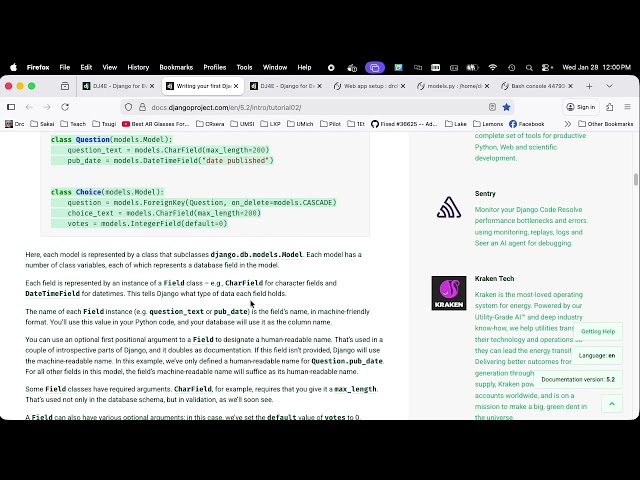This screenshot has width=640, height=480.
Task: Open the Window menu
Action: coord(275,67)
